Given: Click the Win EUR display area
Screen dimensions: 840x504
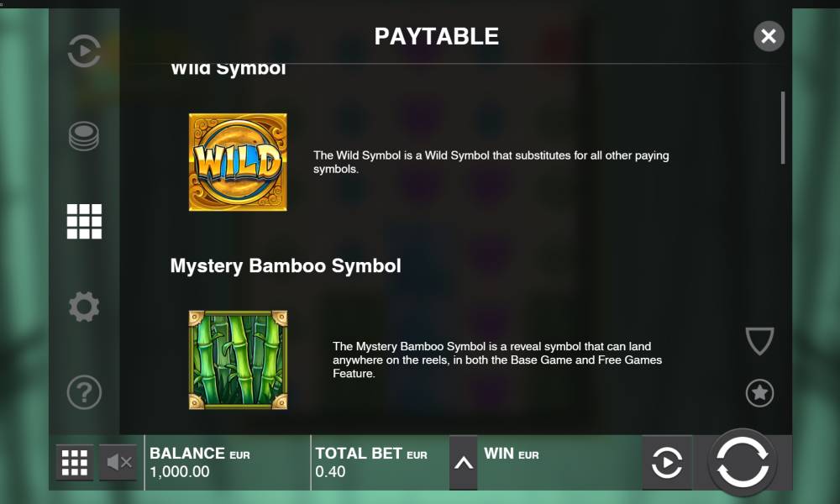Looking at the screenshot, I should (559, 463).
